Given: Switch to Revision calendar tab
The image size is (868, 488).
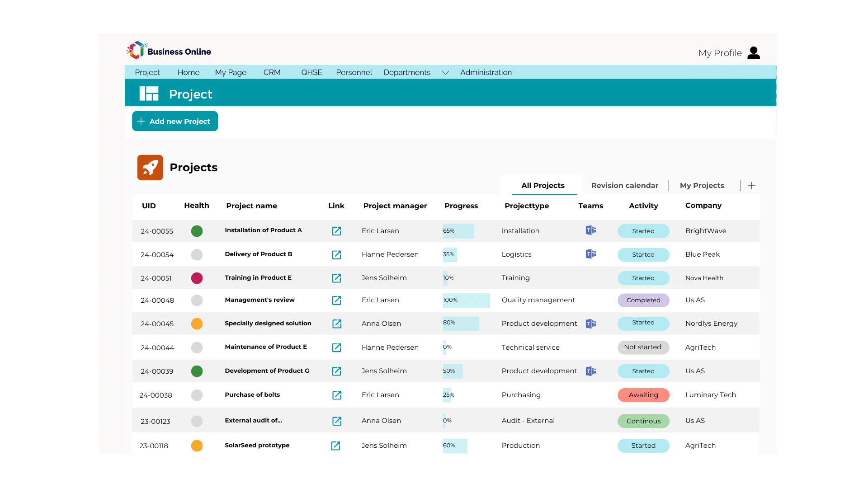Looking at the screenshot, I should click(x=625, y=185).
